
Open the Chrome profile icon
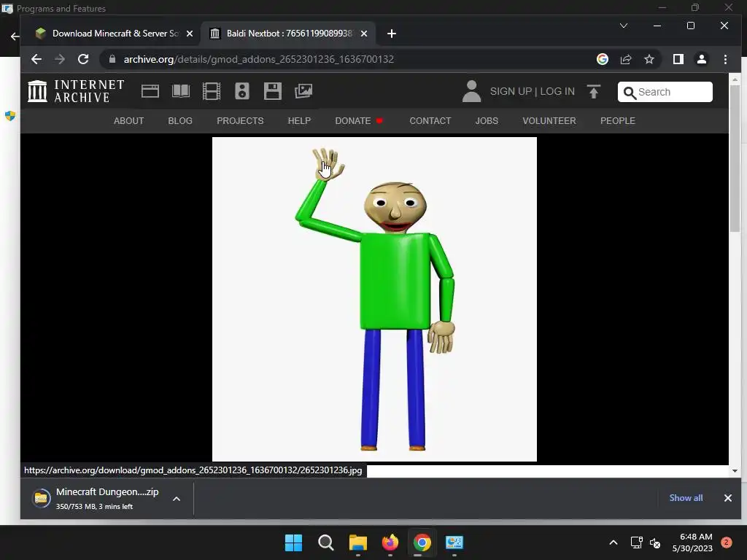click(x=701, y=59)
